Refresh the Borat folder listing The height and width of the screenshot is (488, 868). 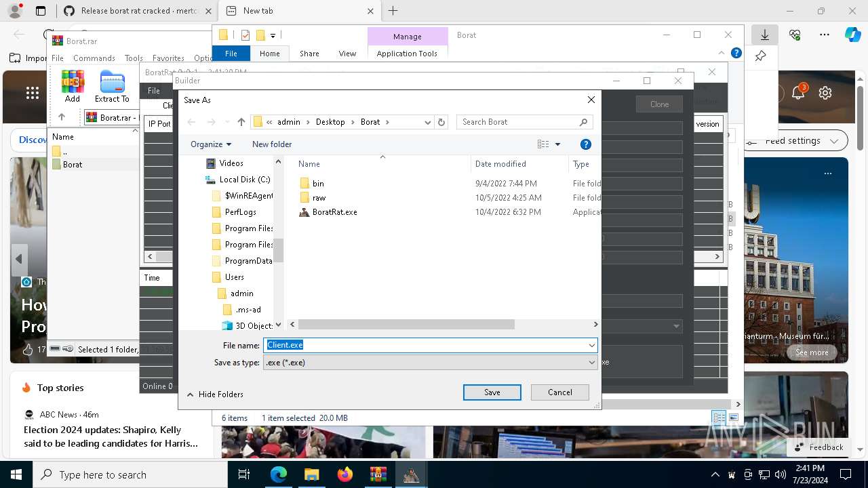[441, 122]
